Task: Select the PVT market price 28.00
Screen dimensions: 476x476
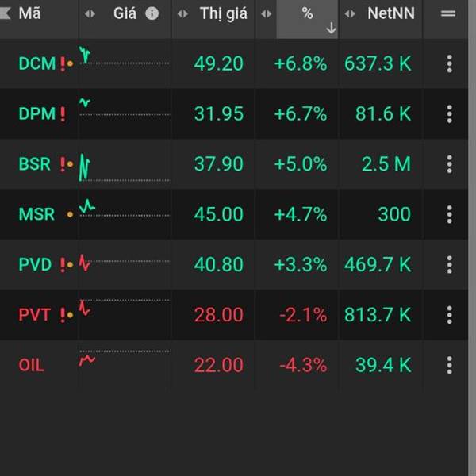Action: point(218,315)
